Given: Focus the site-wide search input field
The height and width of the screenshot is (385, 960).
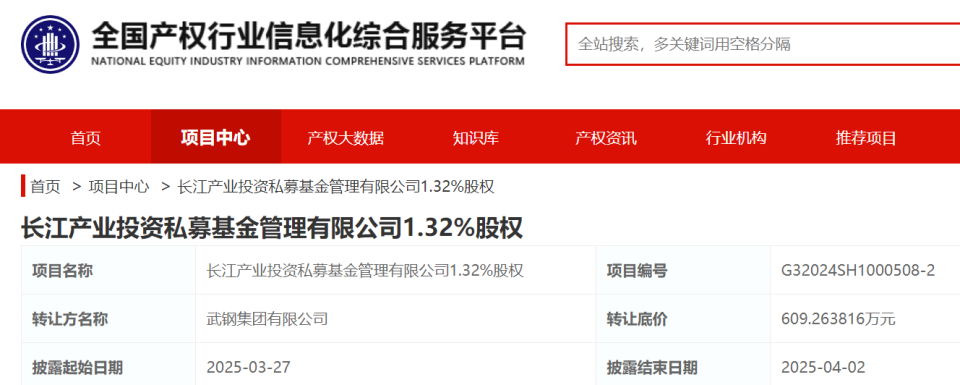Looking at the screenshot, I should [x=762, y=44].
